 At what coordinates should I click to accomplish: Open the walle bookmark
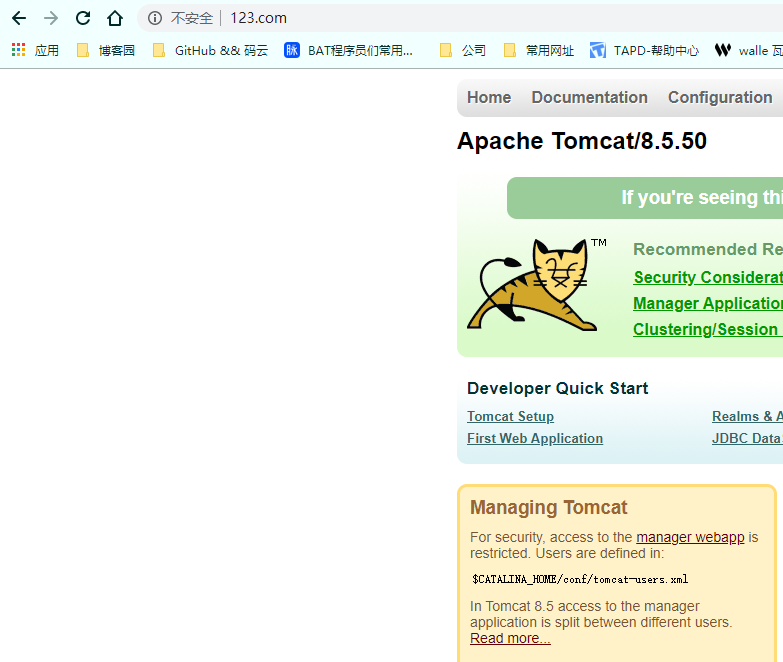(748, 50)
